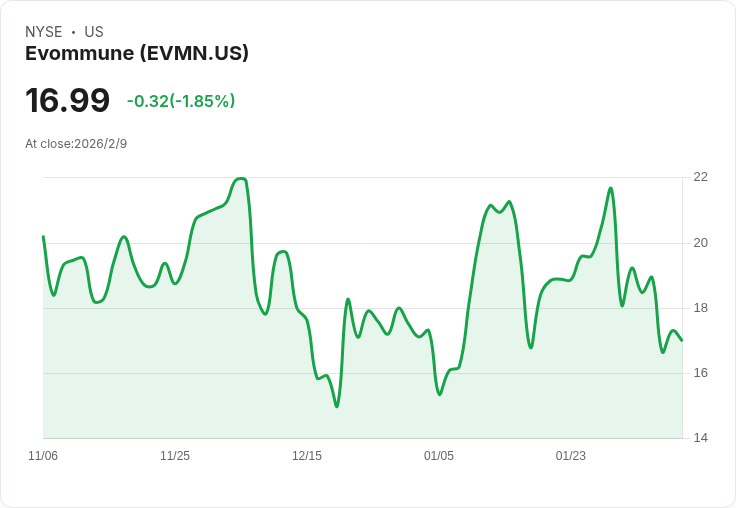Screen dimensions: 736x508
Task: Click the chart's lowest trough near 15
Action: click(x=337, y=406)
